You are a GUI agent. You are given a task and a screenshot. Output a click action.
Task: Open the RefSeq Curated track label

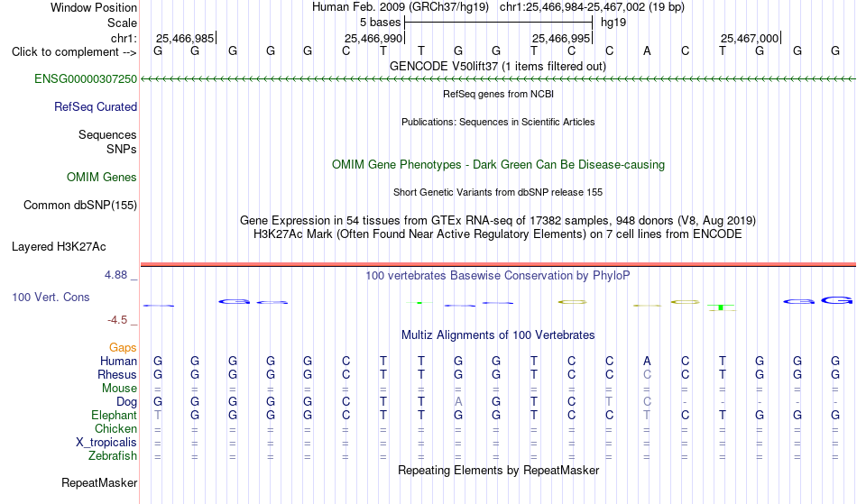[96, 107]
